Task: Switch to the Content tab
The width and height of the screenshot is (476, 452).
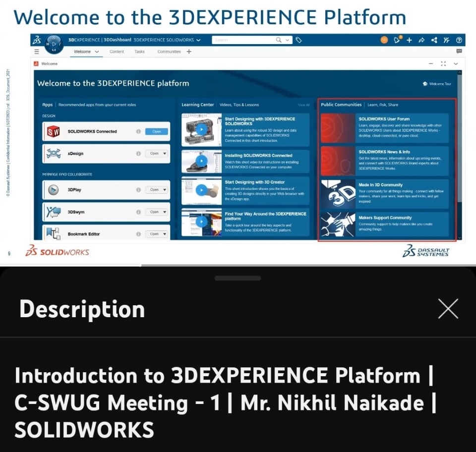Action: pyautogui.click(x=117, y=52)
